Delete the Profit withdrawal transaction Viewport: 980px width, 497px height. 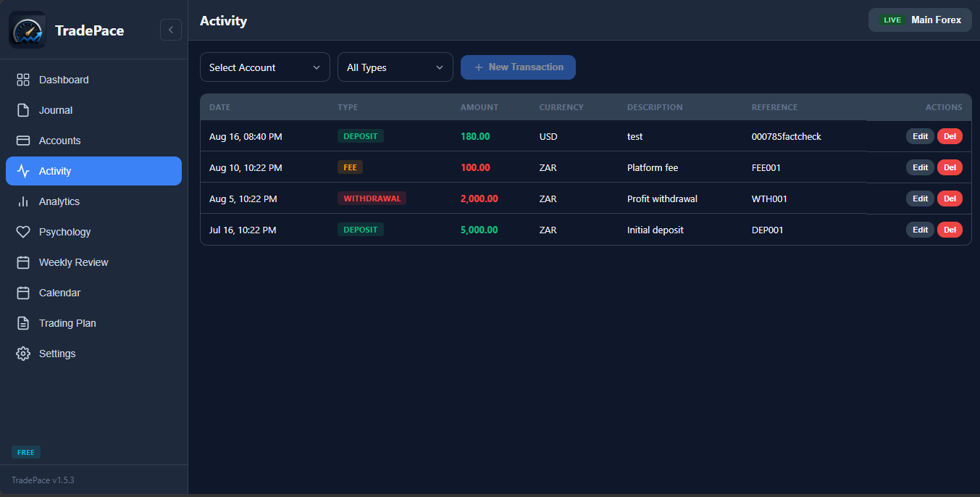(950, 199)
